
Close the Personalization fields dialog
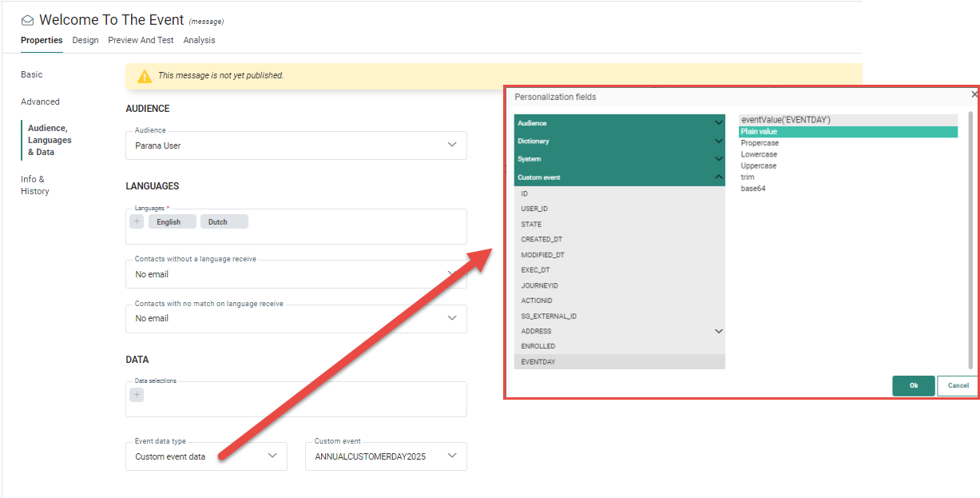[x=974, y=94]
